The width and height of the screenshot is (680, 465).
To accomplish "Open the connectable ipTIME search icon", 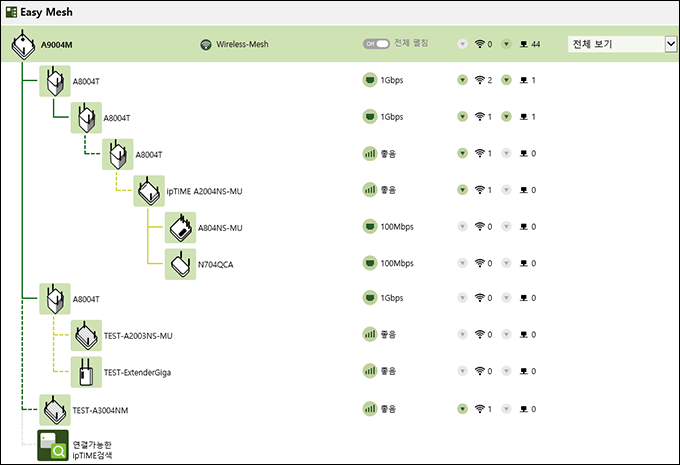I will tap(53, 445).
